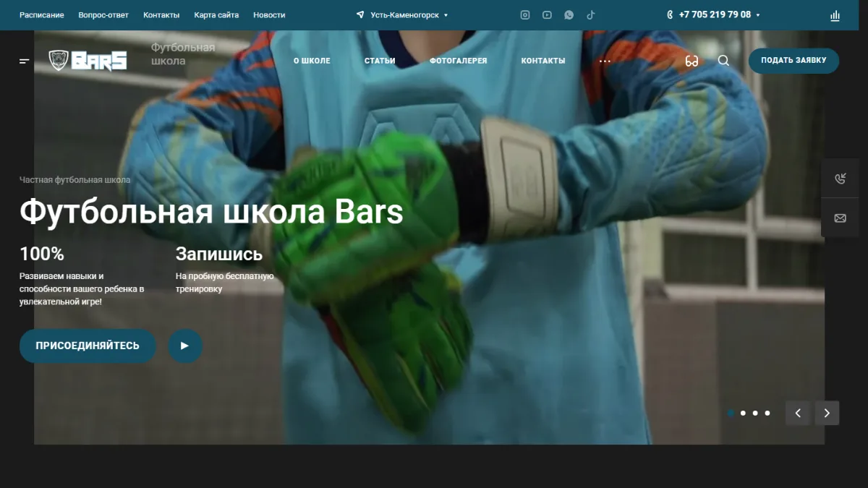
Task: Click the envelope message side widget
Action: (840, 218)
